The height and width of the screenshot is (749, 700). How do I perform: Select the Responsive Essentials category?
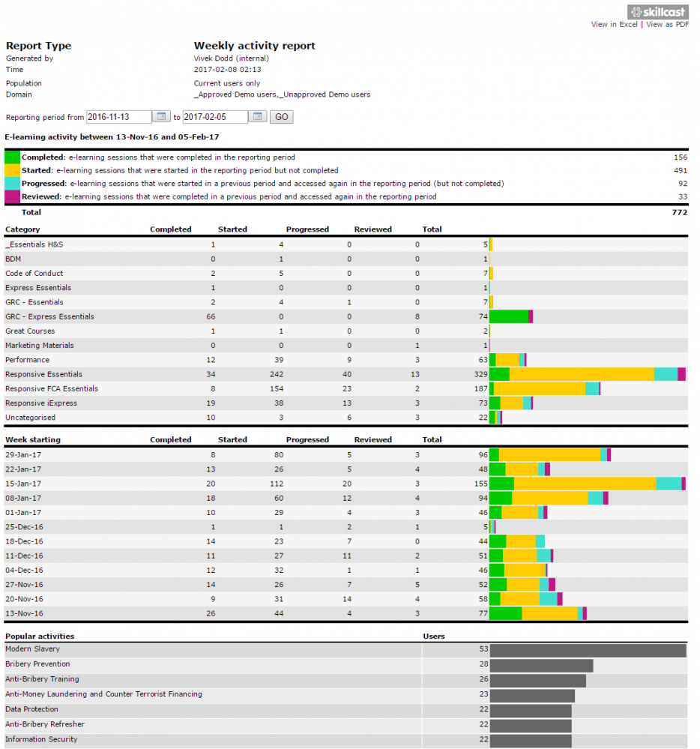(x=346, y=374)
